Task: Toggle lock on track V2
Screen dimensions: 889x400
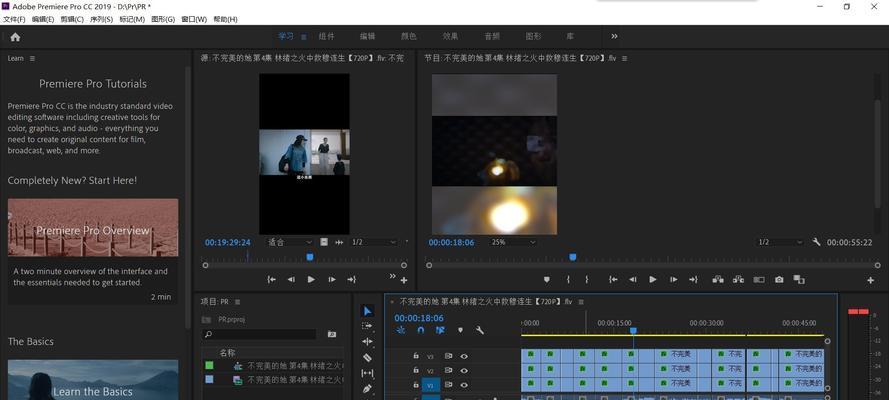Action: (416, 370)
